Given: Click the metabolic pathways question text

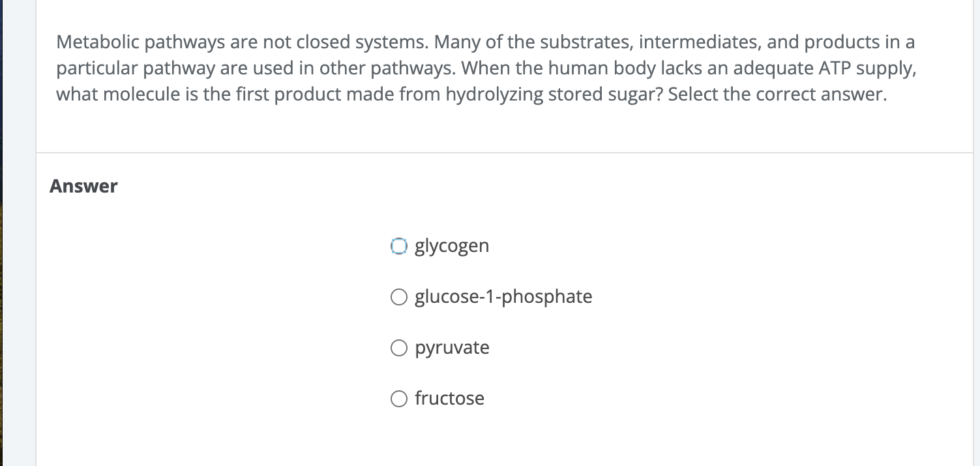Looking at the screenshot, I should coord(485,68).
